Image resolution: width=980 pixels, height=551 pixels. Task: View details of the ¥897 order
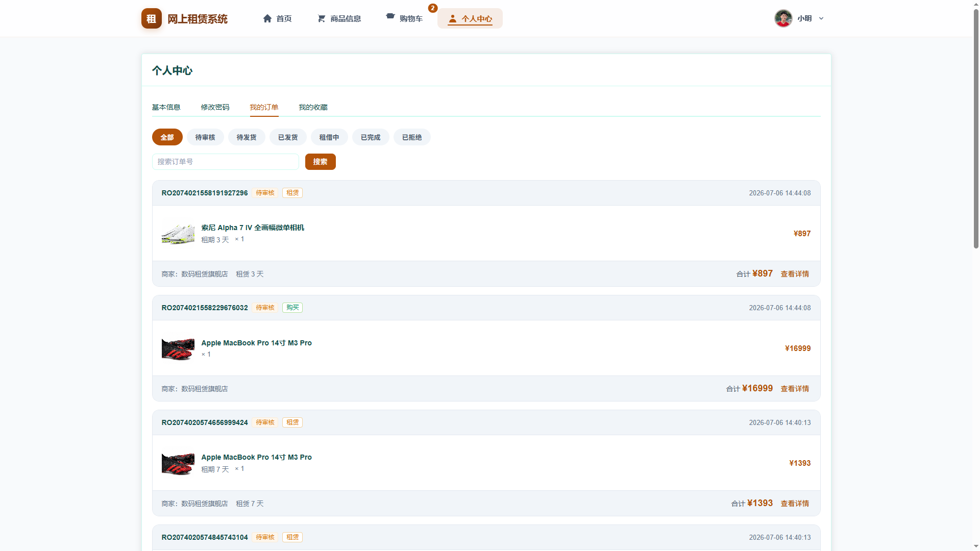795,274
